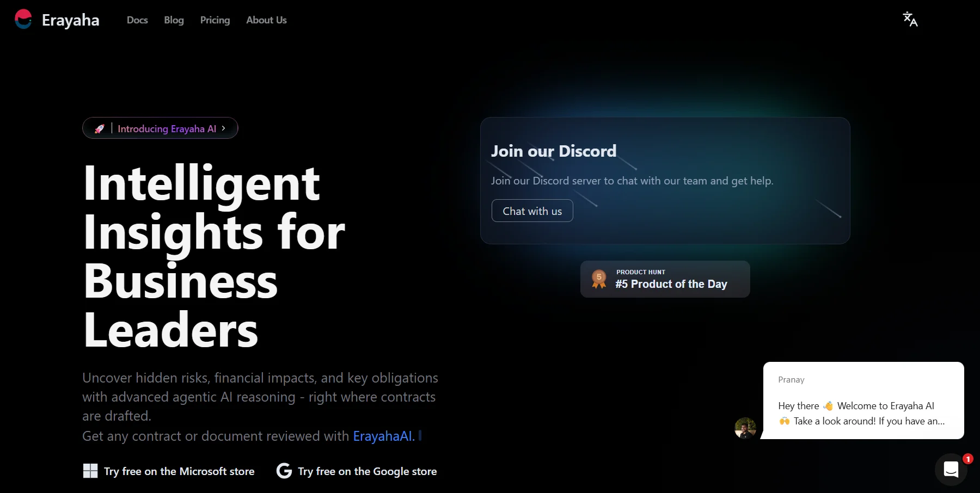The image size is (980, 493).
Task: Click the Product Hunt medal badge icon
Action: [x=599, y=279]
